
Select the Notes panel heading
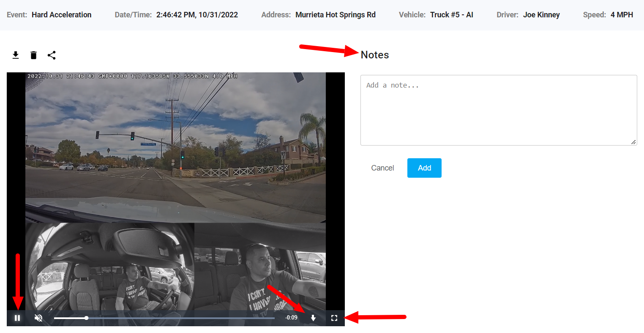click(x=374, y=55)
